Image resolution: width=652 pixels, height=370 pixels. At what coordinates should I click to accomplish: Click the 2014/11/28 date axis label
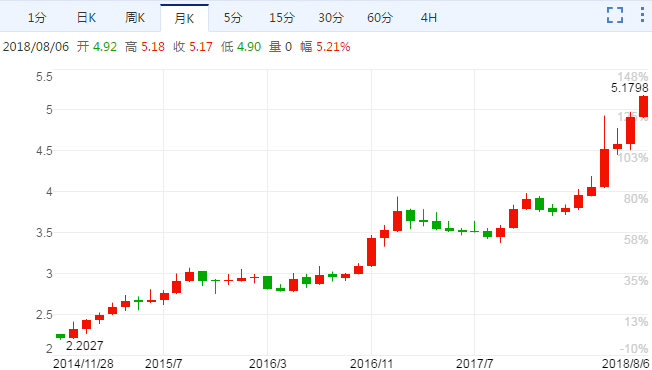pos(83,363)
